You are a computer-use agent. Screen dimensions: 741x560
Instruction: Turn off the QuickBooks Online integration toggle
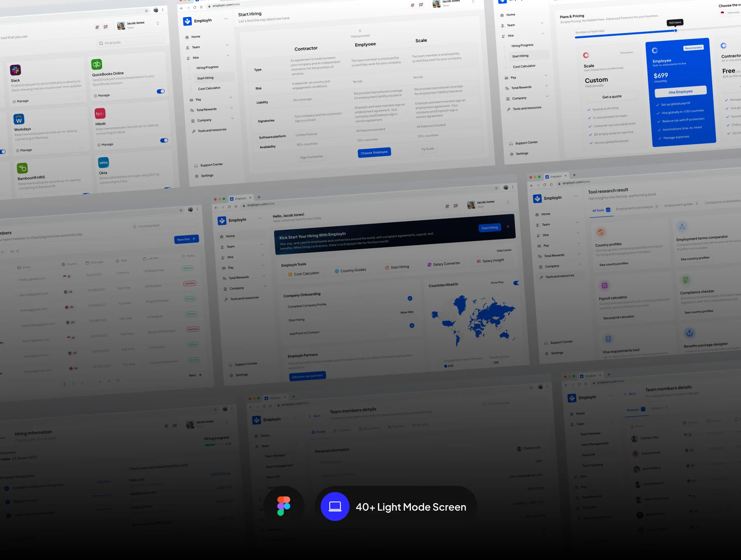click(161, 91)
